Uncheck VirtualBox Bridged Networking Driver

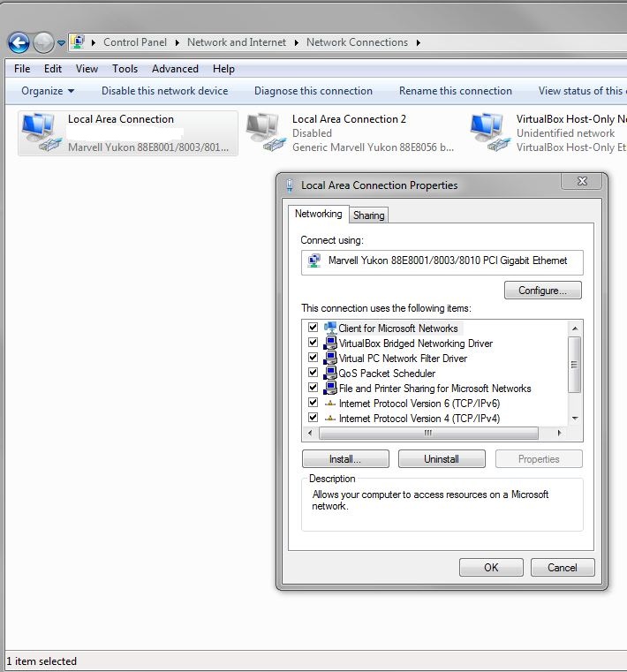click(313, 343)
